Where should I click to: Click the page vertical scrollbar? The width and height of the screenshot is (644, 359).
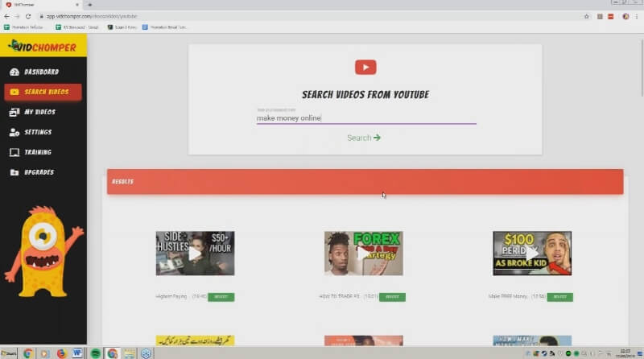coord(642,68)
